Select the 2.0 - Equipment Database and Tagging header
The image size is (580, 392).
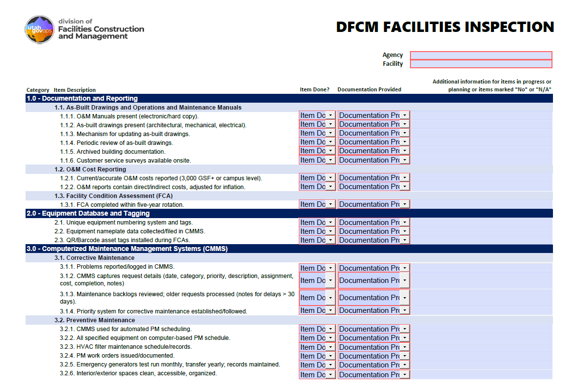tap(289, 213)
